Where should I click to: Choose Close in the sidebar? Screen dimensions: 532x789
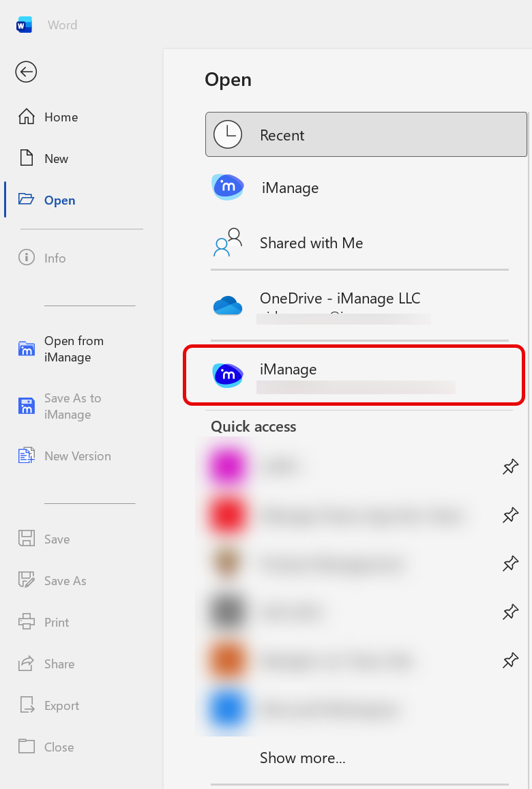pos(46,747)
